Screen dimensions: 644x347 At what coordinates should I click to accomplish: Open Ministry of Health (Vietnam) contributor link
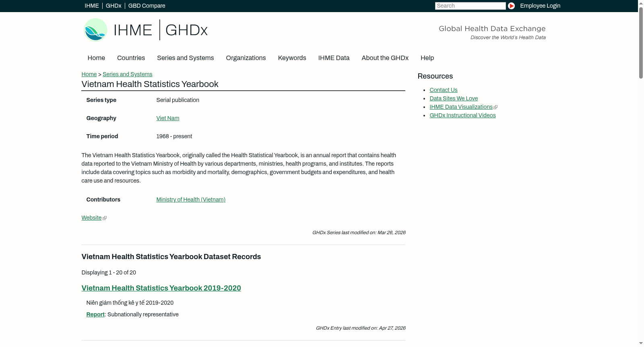pyautogui.click(x=191, y=199)
